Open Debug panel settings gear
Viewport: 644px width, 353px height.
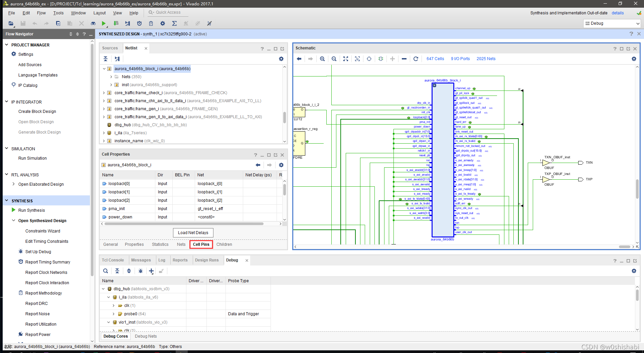click(634, 271)
